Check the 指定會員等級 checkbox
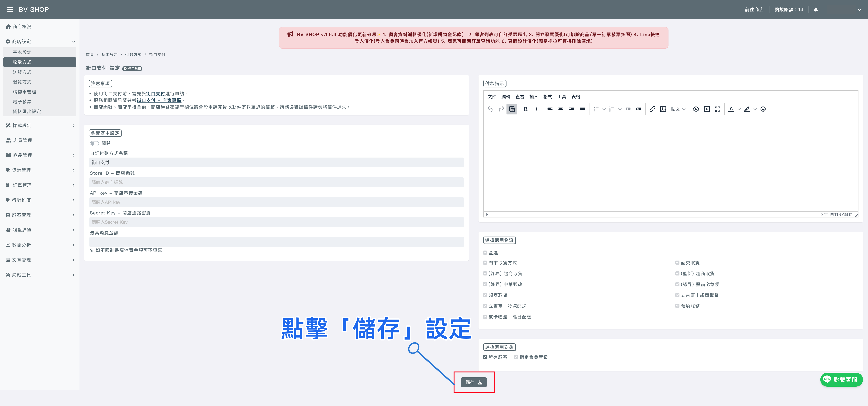This screenshot has height=406, width=868. [516, 357]
